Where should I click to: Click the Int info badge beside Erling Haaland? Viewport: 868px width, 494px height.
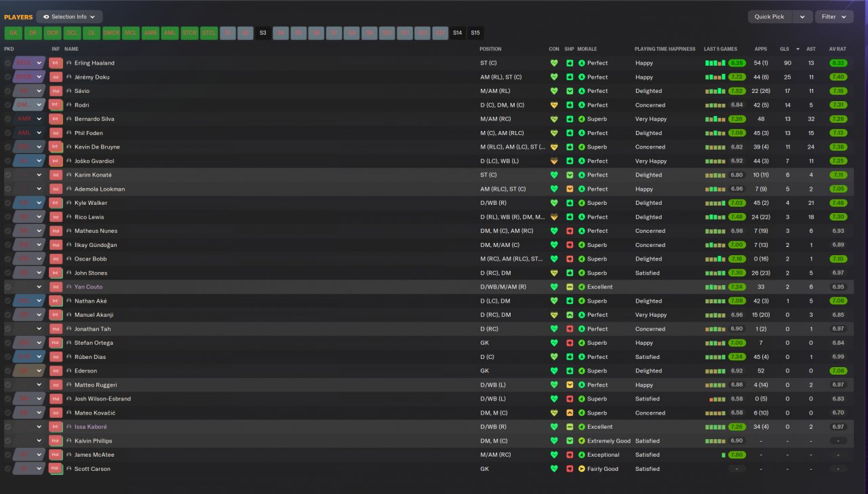tap(56, 63)
